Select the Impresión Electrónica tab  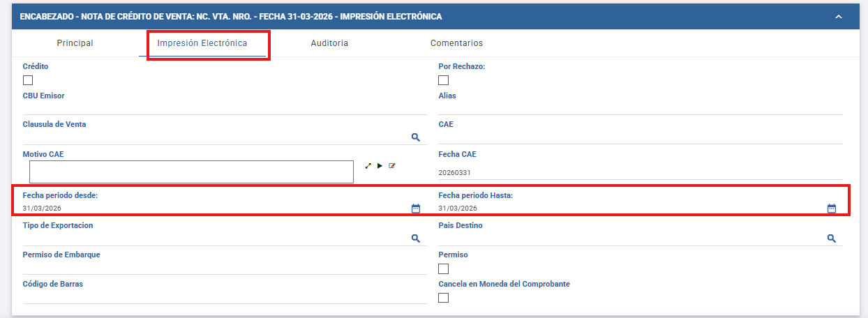202,43
